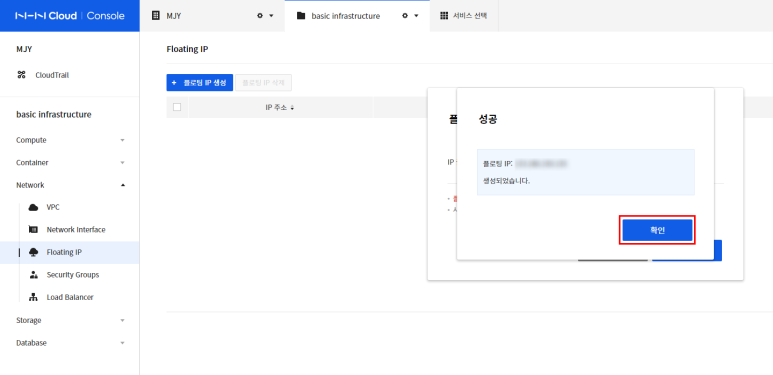Collapse the Network menu section
The width and height of the screenshot is (773, 375).
[x=70, y=185]
